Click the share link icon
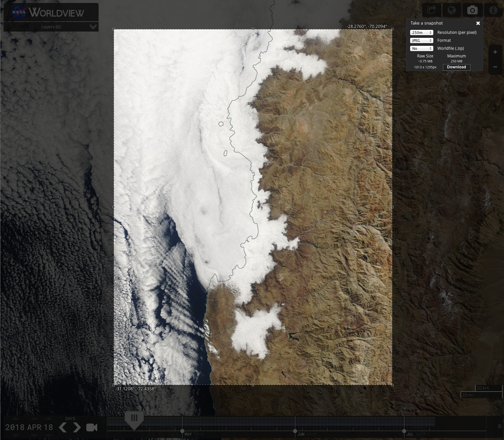Viewport: 504px width, 440px height. [432, 10]
